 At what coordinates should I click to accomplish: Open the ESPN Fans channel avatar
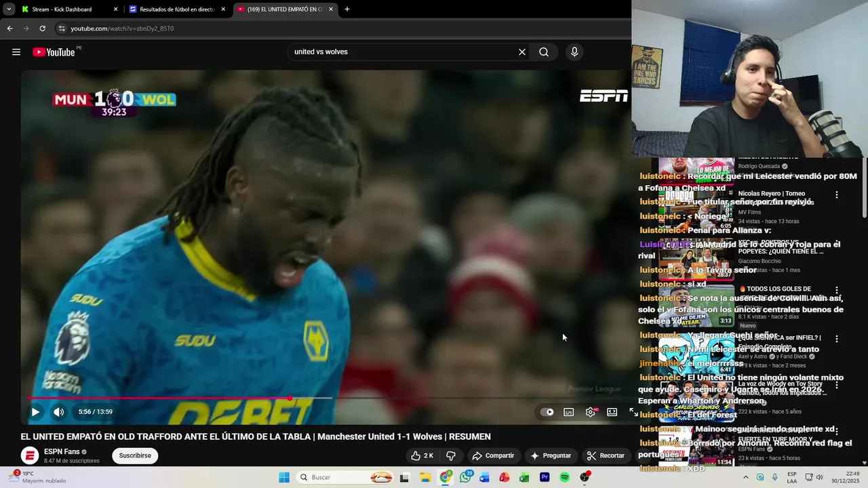tap(30, 455)
